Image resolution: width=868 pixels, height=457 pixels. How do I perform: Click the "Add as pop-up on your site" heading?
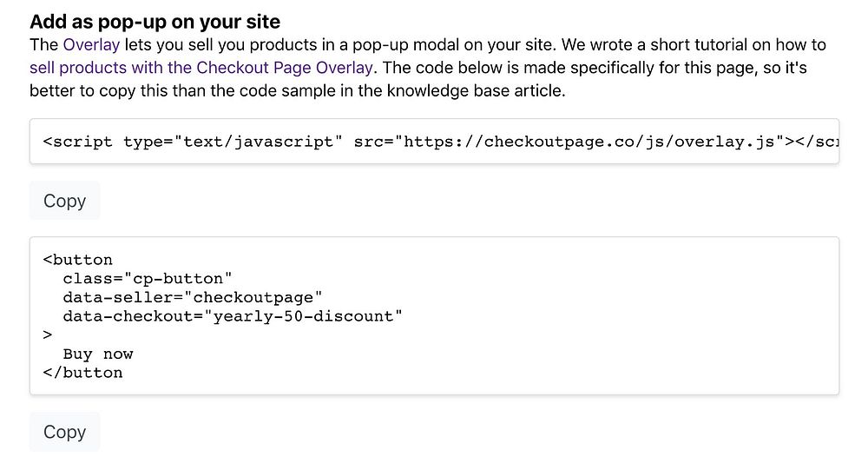click(155, 21)
